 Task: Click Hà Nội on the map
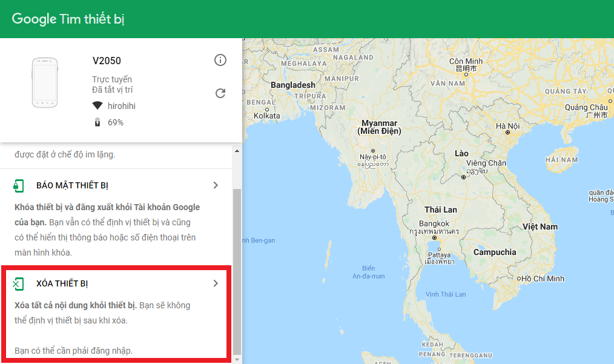pyautogui.click(x=507, y=127)
